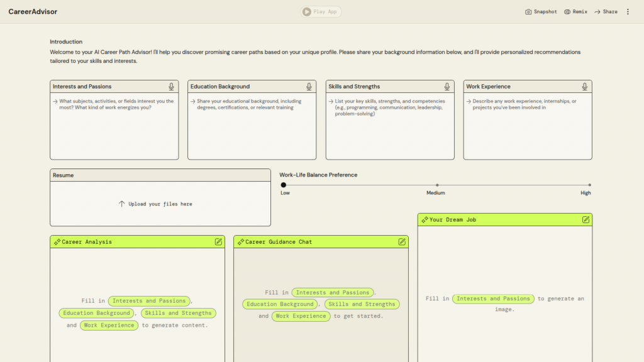Open the three-dot more options menu
This screenshot has height=362, width=644.
(627, 12)
